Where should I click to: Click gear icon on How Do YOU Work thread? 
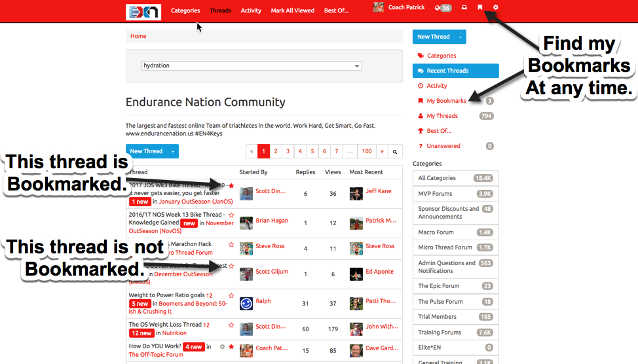click(222, 346)
